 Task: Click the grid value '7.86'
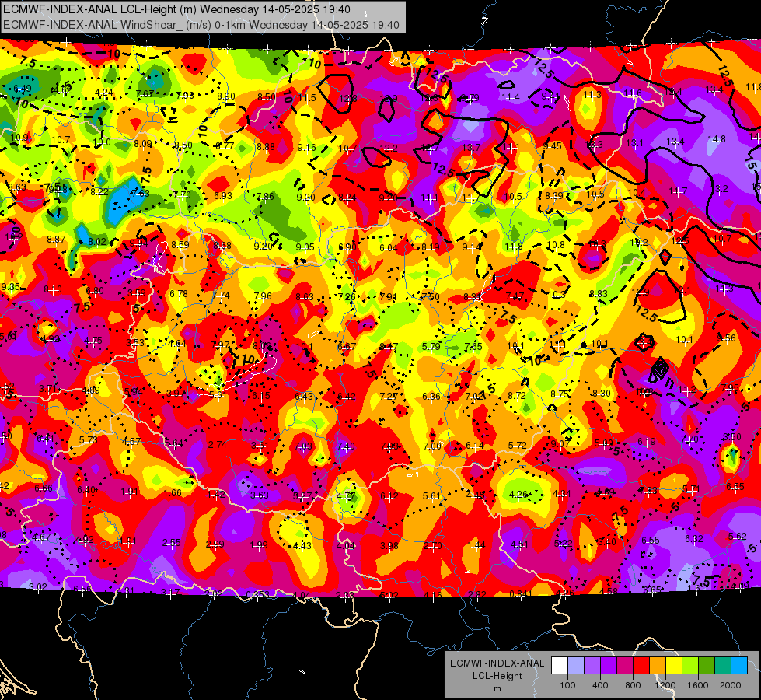coord(265,196)
